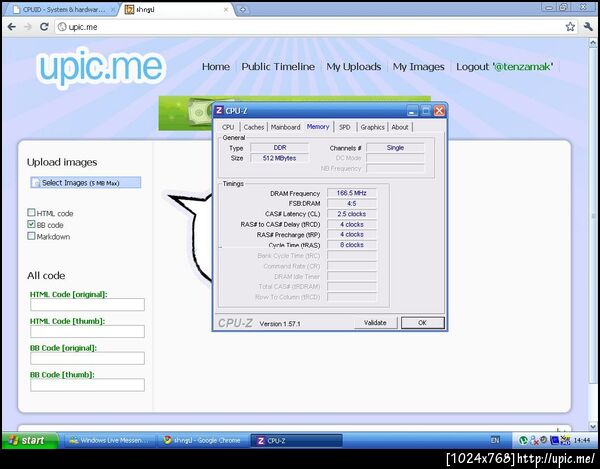Click the BB Code [thumb] field

[x=87, y=385]
